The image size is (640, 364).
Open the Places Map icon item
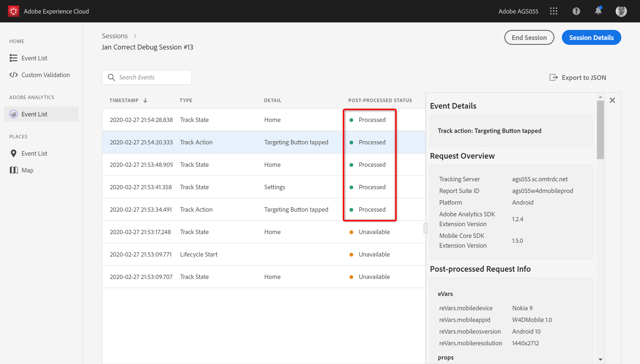coord(14,170)
